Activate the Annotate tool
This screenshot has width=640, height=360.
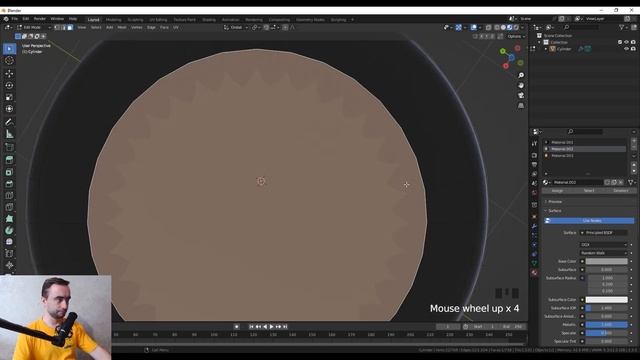click(x=9, y=122)
